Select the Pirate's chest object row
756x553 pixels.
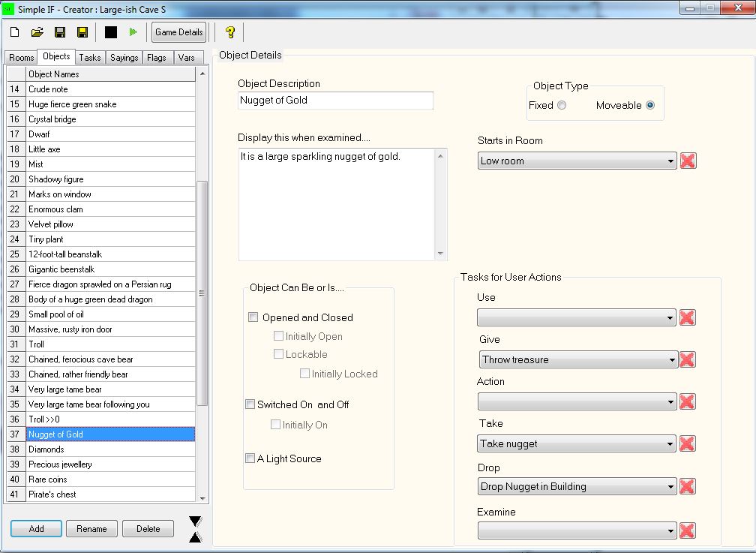click(111, 494)
